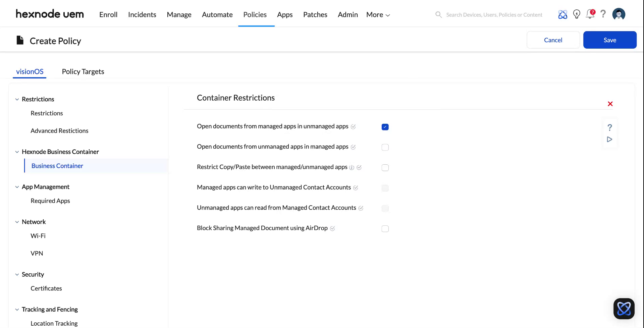Disable Open documents from managed apps in unmanaged apps
644x328 pixels.
[x=385, y=127]
